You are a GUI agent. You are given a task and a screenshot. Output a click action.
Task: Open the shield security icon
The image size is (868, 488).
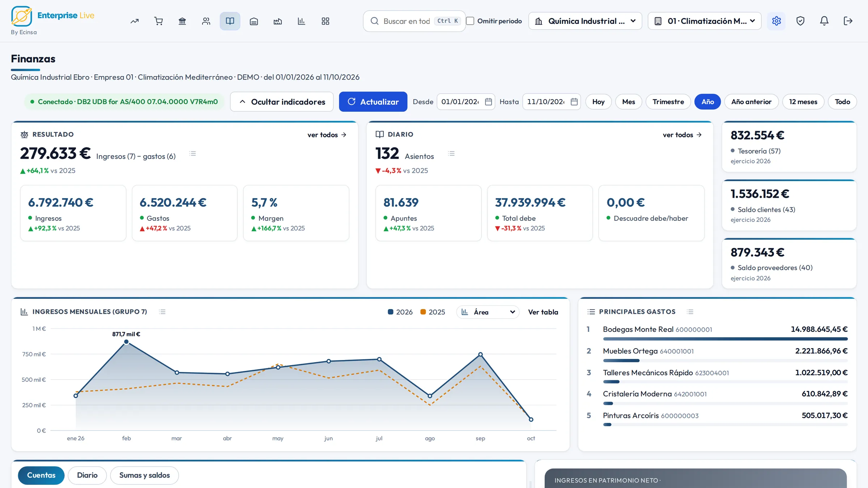800,21
